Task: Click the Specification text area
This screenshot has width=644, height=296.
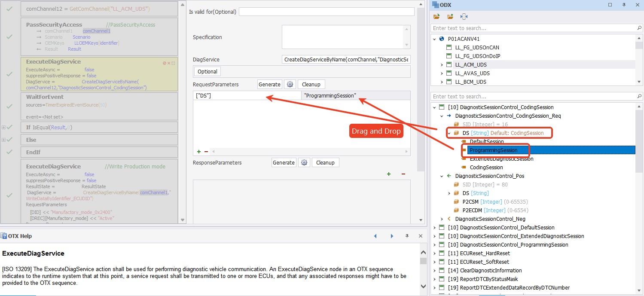Action: point(346,37)
